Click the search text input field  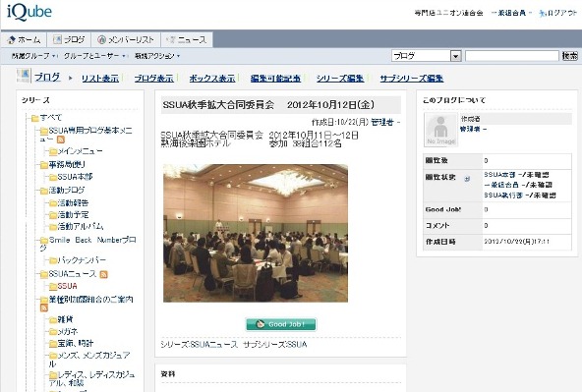click(x=512, y=56)
